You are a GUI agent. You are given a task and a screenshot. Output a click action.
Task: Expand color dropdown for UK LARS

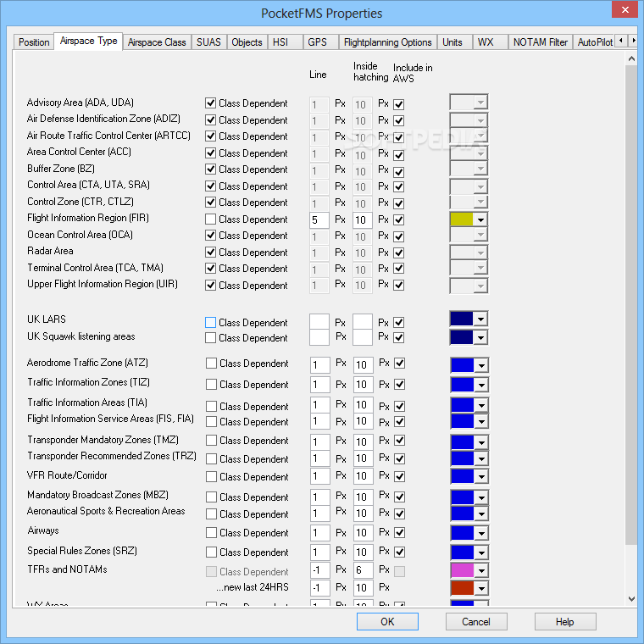click(480, 319)
